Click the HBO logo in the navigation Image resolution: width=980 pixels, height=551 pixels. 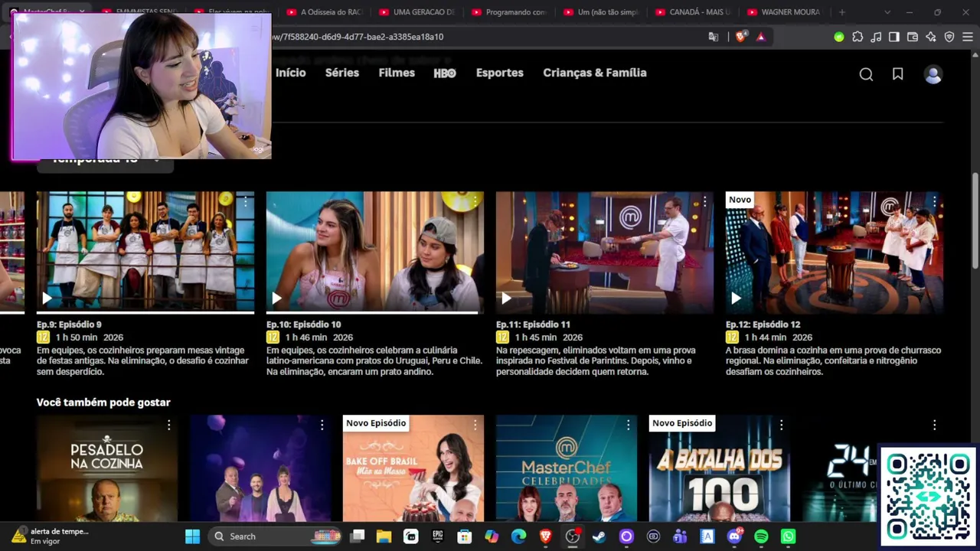click(x=445, y=73)
